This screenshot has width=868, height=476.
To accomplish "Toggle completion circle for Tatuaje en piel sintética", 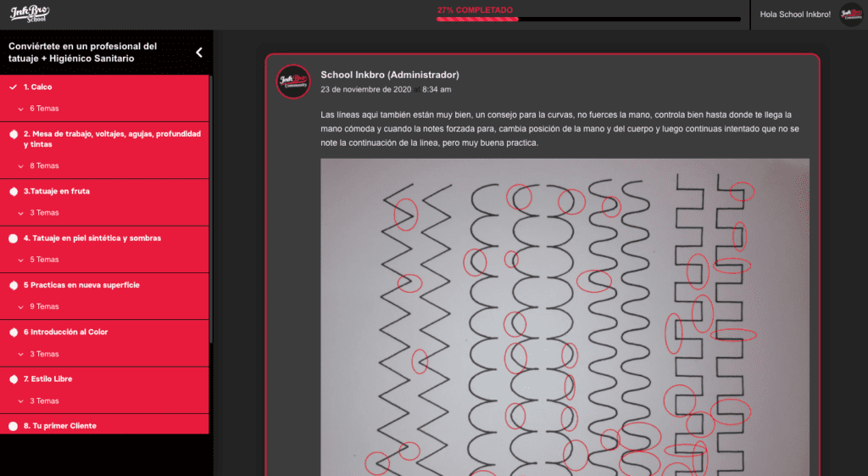I will point(13,238).
